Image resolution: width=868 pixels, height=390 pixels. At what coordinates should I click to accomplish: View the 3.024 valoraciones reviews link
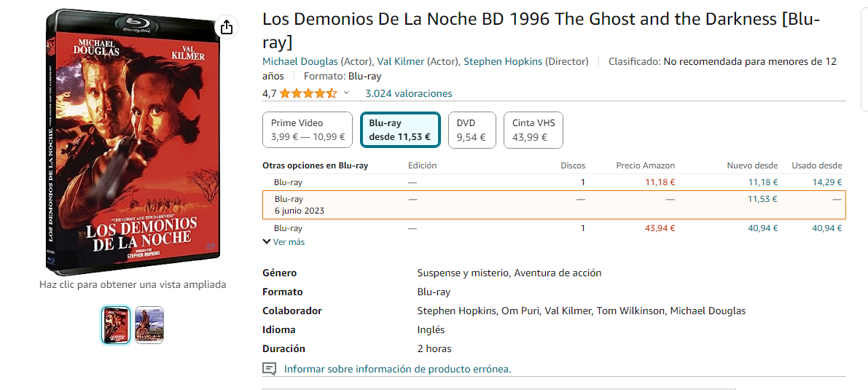(x=408, y=93)
